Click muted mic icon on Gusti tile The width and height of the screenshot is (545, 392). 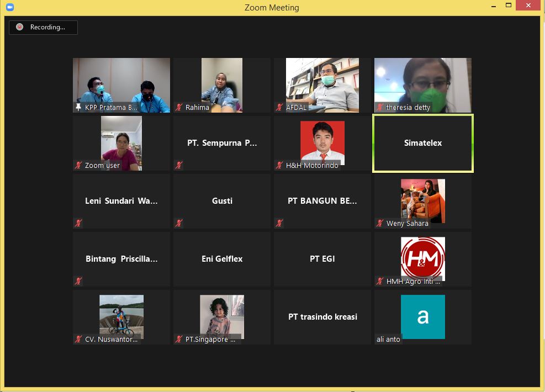179,223
